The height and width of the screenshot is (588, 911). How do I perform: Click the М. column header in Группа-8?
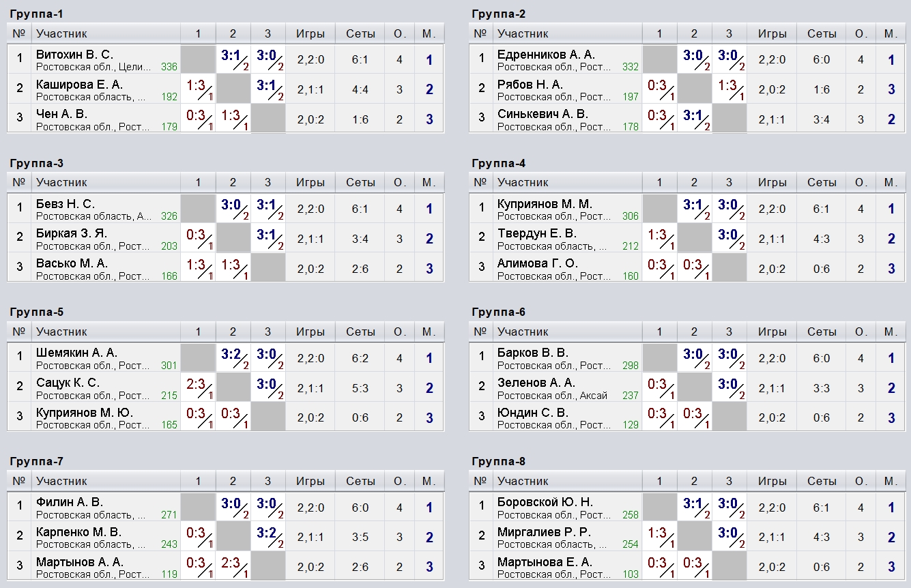[x=891, y=481]
